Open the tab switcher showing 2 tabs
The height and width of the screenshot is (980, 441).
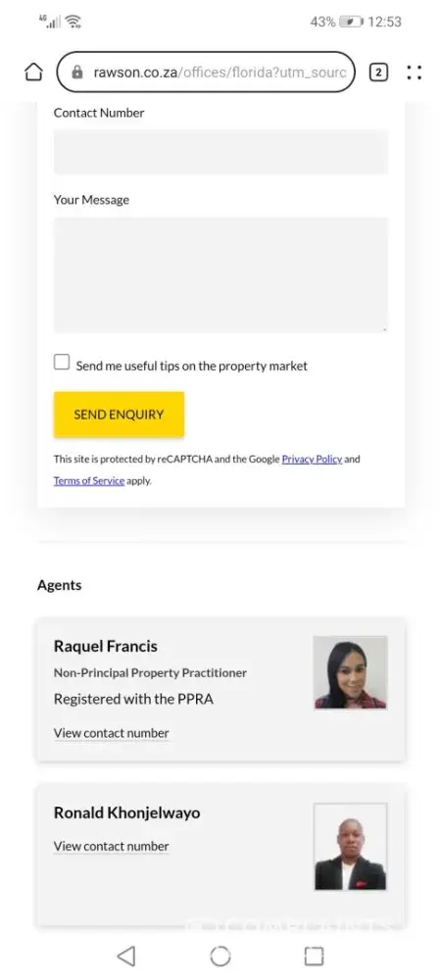pyautogui.click(x=378, y=73)
